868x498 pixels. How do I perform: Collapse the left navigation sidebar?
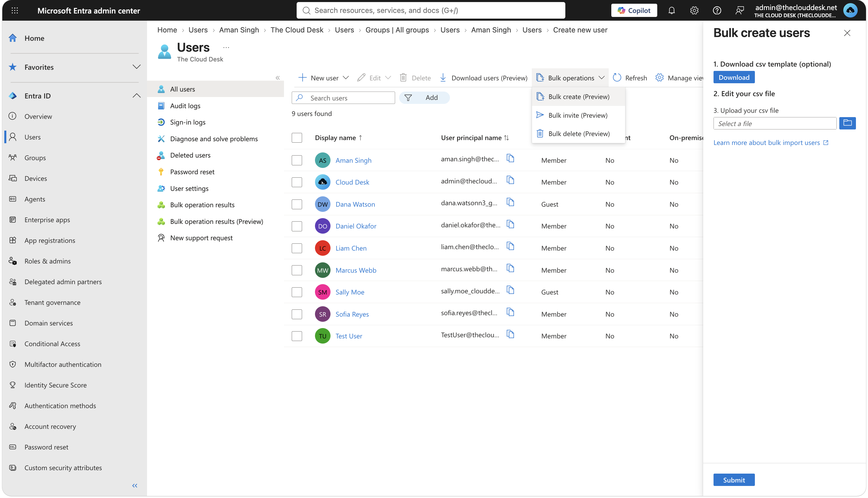pyautogui.click(x=134, y=485)
